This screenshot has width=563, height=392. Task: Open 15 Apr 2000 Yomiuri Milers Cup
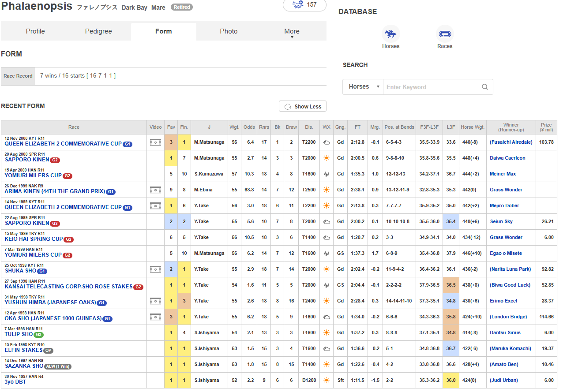point(33,175)
